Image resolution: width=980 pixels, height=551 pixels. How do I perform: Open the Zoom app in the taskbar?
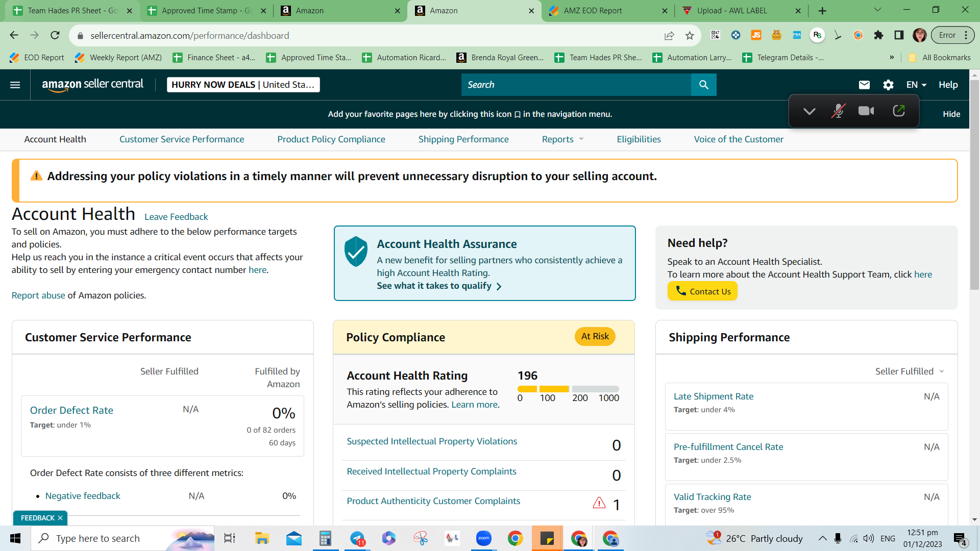click(483, 538)
